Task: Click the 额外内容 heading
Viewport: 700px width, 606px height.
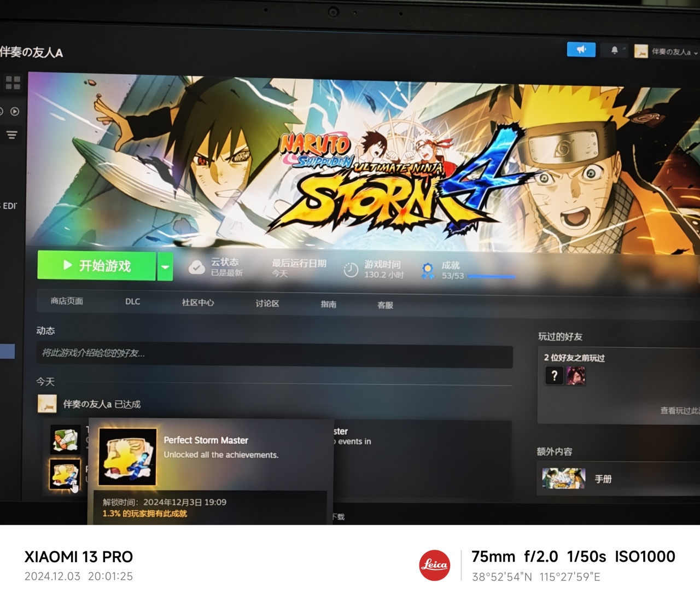Action: [555, 452]
